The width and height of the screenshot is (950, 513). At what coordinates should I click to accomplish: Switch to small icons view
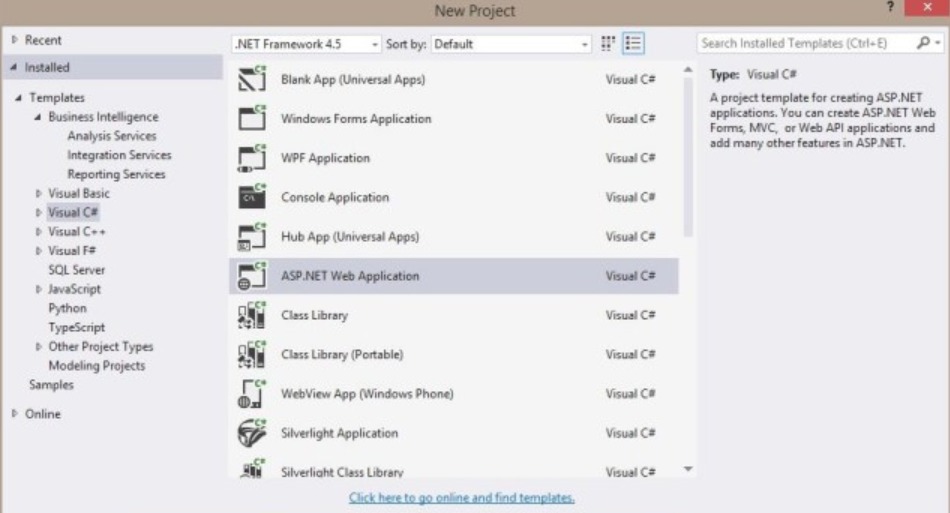click(x=608, y=44)
